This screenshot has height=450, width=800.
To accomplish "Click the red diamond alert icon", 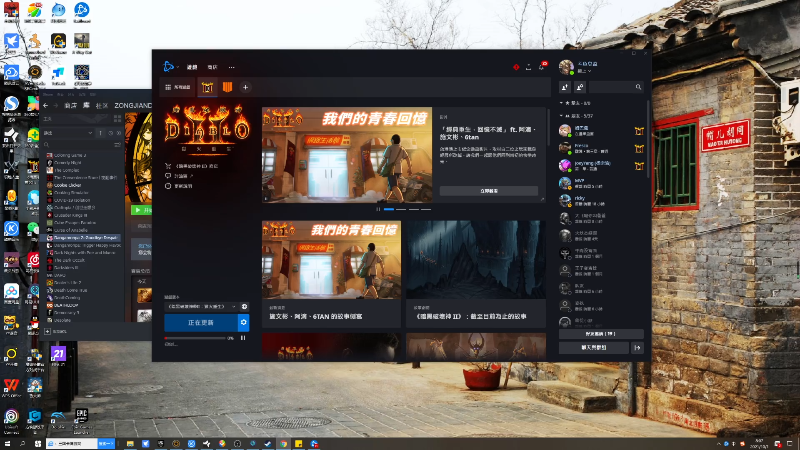I will tap(516, 67).
